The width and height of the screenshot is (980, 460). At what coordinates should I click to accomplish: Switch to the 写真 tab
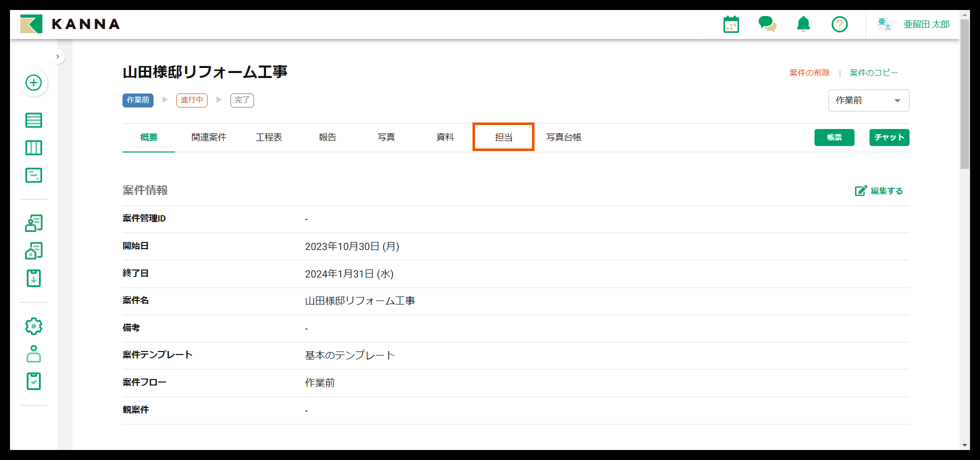tap(386, 137)
